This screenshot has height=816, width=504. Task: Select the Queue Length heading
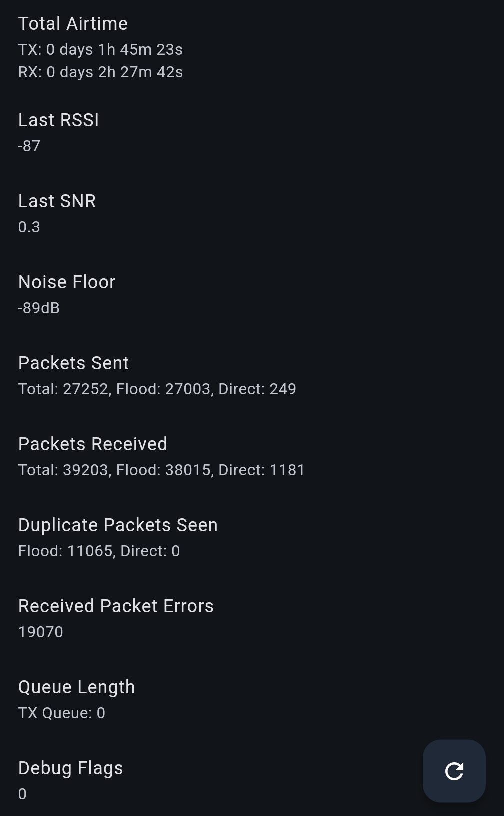coord(76,687)
